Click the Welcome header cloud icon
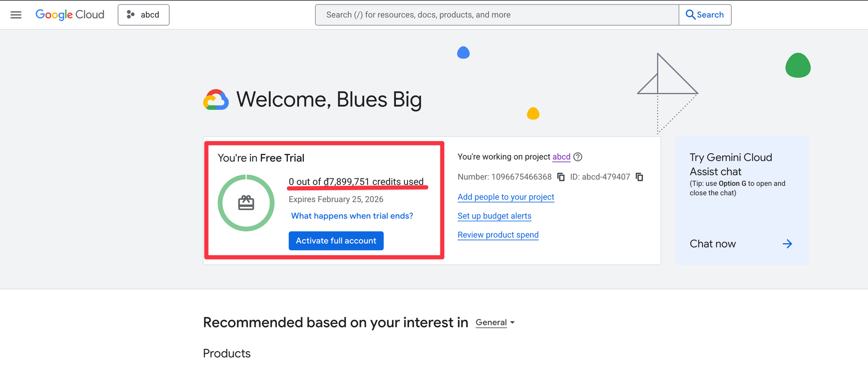 click(216, 100)
